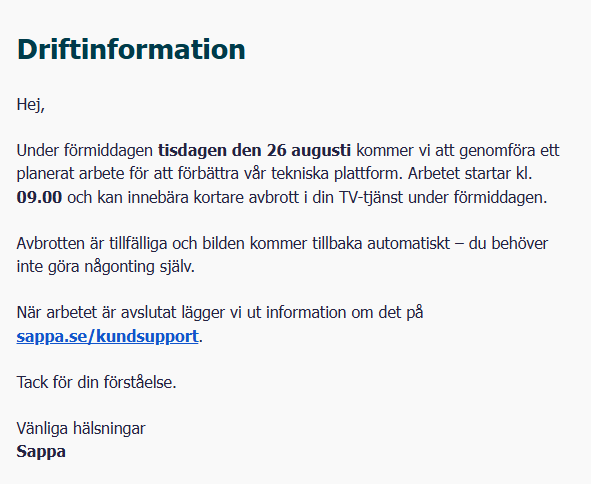591x484 pixels.
Task: Open the sappa.se/kundsupport link
Action: coord(107,336)
